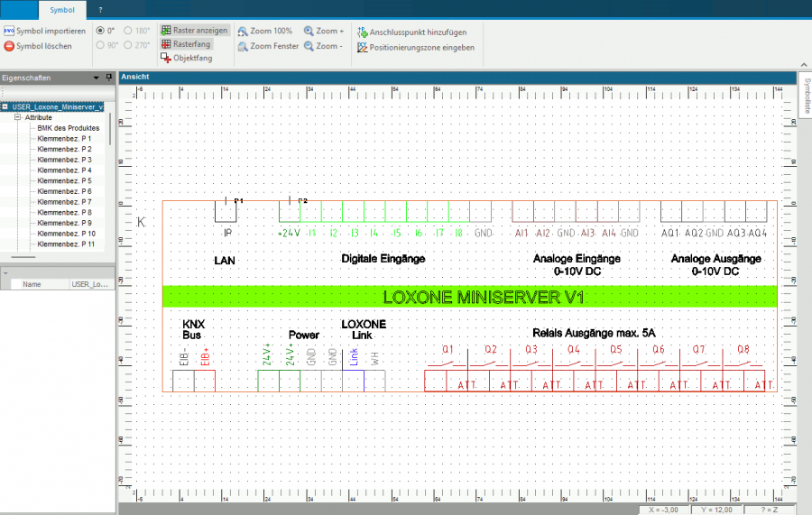Open the Symbol ribbon tab
Viewport: 812px width, 515px height.
(62, 10)
